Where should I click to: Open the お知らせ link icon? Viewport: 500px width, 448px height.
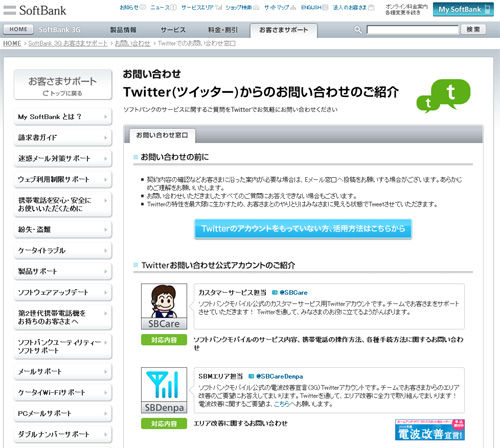click(x=143, y=7)
